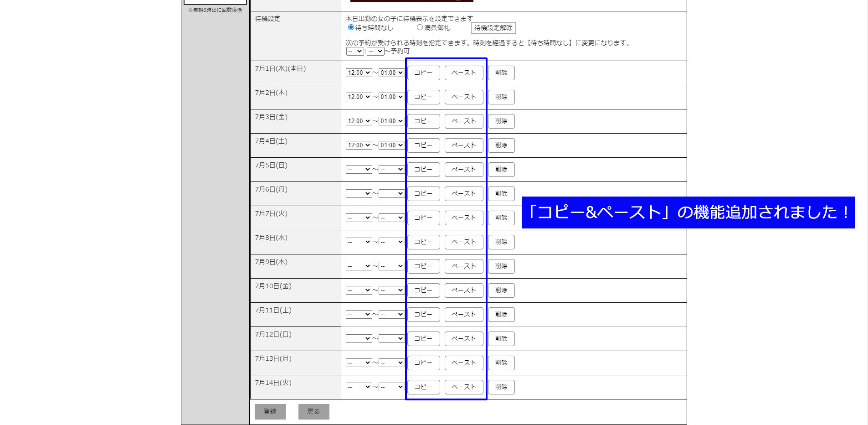Delete the 7月5日(日) row
Screen dimensions: 868x425
501,170
